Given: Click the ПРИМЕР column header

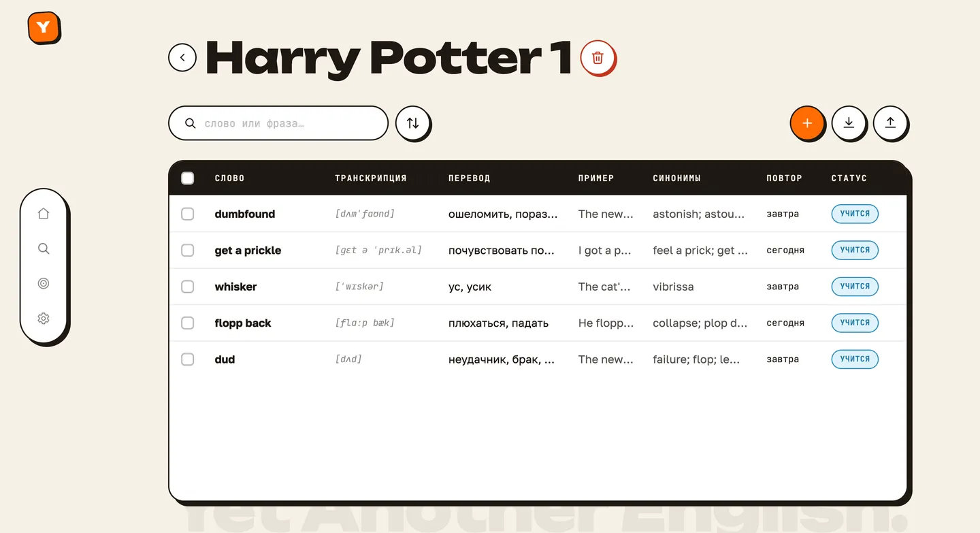Looking at the screenshot, I should pos(596,178).
